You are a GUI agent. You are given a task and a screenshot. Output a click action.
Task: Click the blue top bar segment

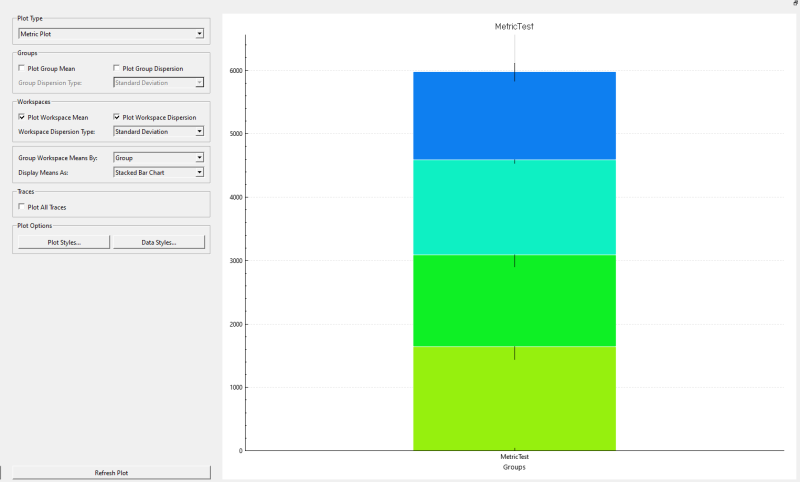coord(514,116)
